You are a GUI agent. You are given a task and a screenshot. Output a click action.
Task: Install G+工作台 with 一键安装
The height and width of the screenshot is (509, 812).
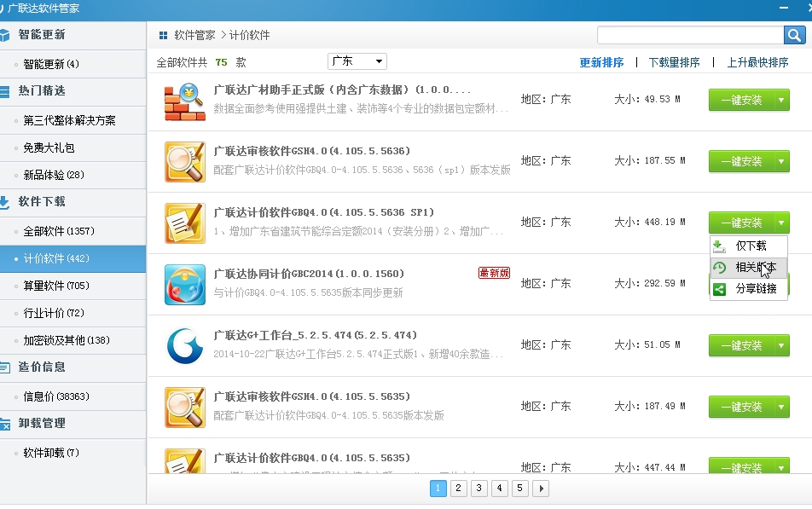click(x=741, y=345)
